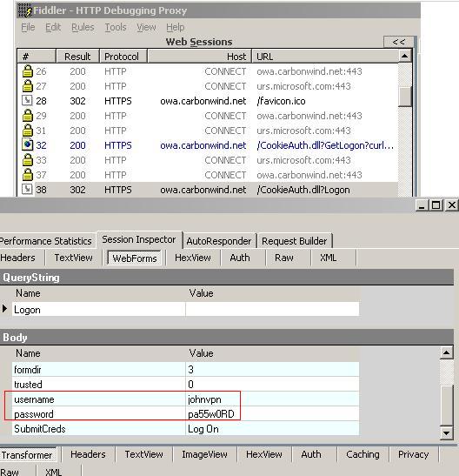The width and height of the screenshot is (459, 476).
Task: Open the Help menu
Action: (176, 27)
